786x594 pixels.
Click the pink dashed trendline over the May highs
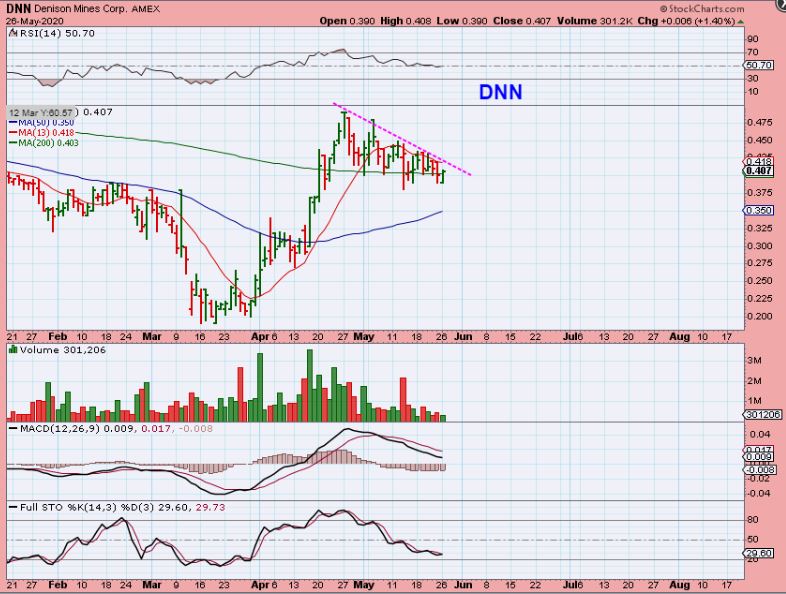point(402,139)
